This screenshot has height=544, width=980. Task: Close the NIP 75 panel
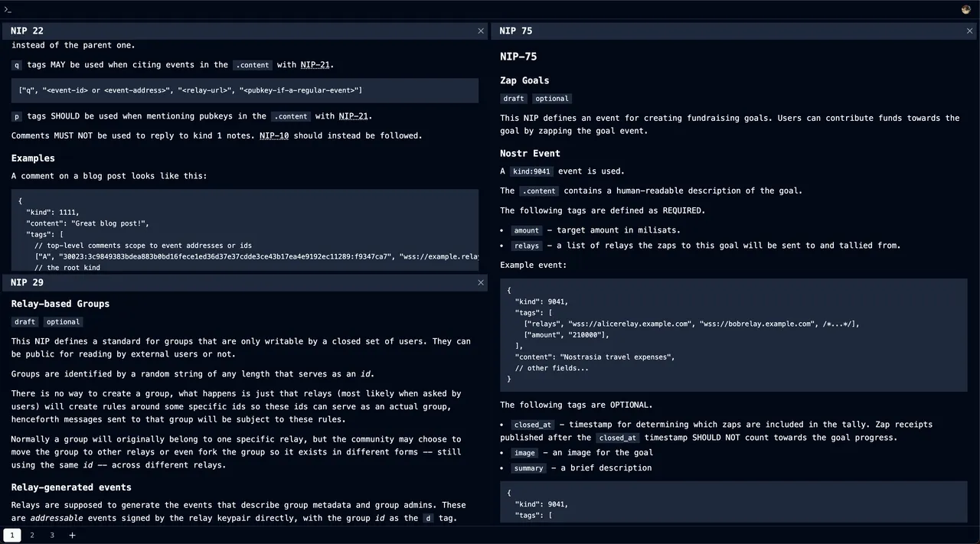pos(969,31)
